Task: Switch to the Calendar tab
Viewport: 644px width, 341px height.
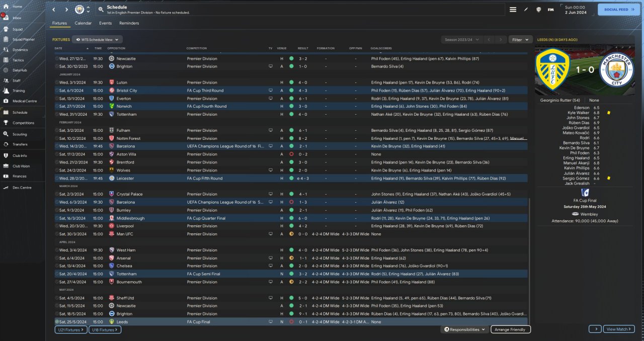Action: click(x=83, y=23)
